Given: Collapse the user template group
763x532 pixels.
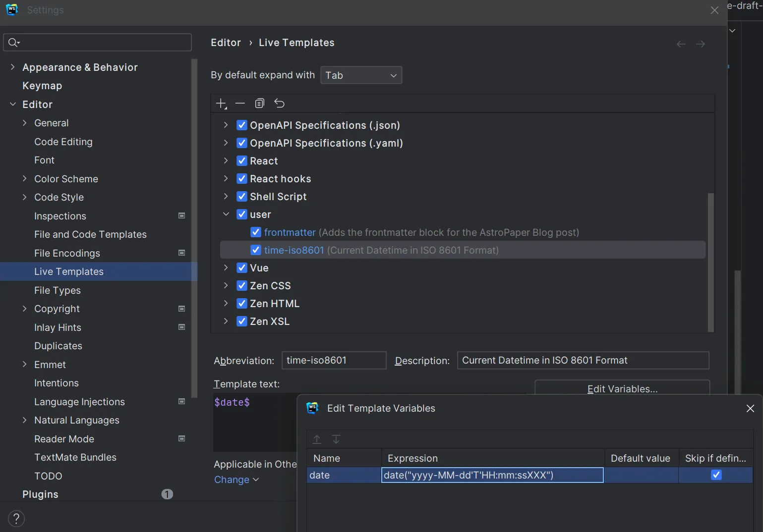Looking at the screenshot, I should click(x=226, y=214).
